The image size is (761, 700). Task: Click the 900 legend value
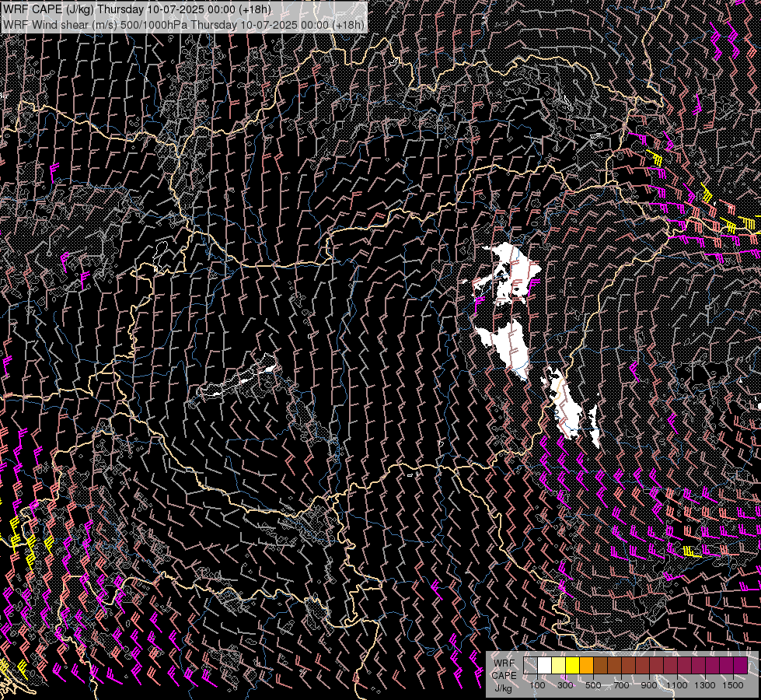[x=649, y=685]
